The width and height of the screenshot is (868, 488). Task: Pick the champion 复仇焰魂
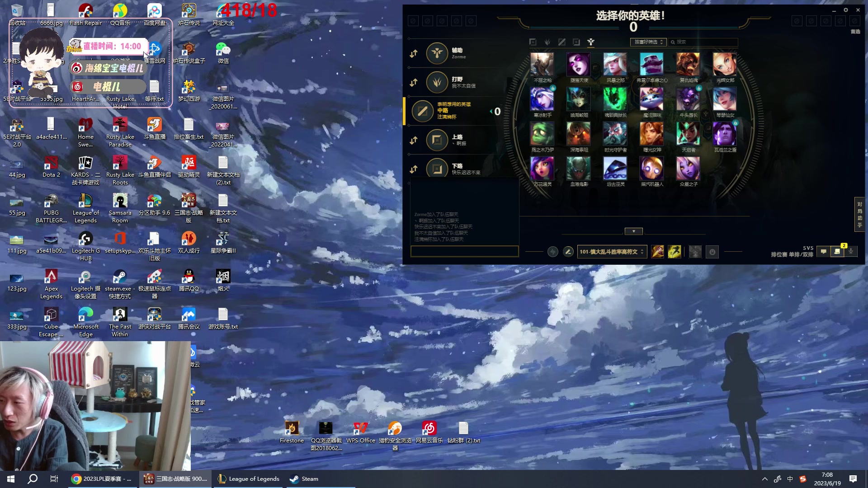(x=688, y=64)
